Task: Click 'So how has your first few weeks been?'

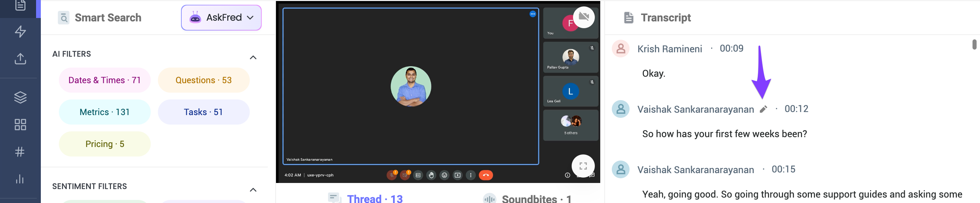Action: click(x=724, y=134)
